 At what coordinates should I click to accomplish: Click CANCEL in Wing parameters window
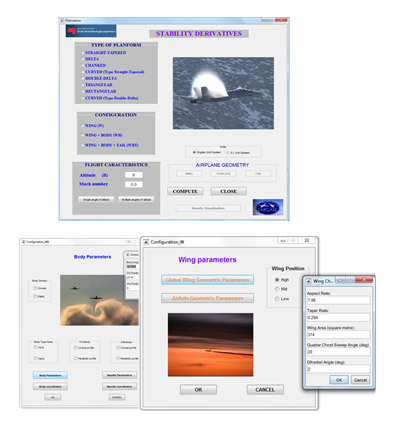(x=265, y=390)
